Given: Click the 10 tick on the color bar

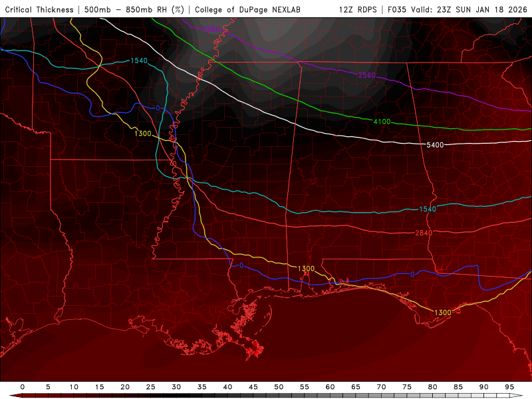Looking at the screenshot, I should [74, 387].
